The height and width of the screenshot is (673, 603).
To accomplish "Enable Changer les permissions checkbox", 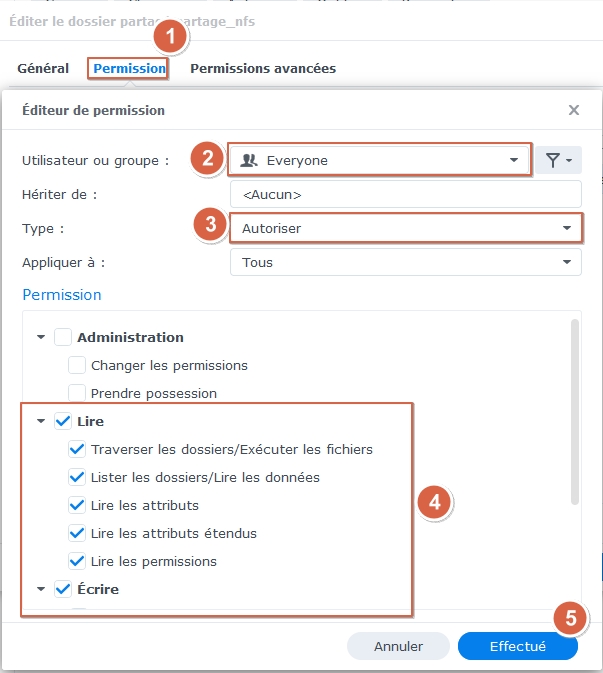I will coord(77,366).
